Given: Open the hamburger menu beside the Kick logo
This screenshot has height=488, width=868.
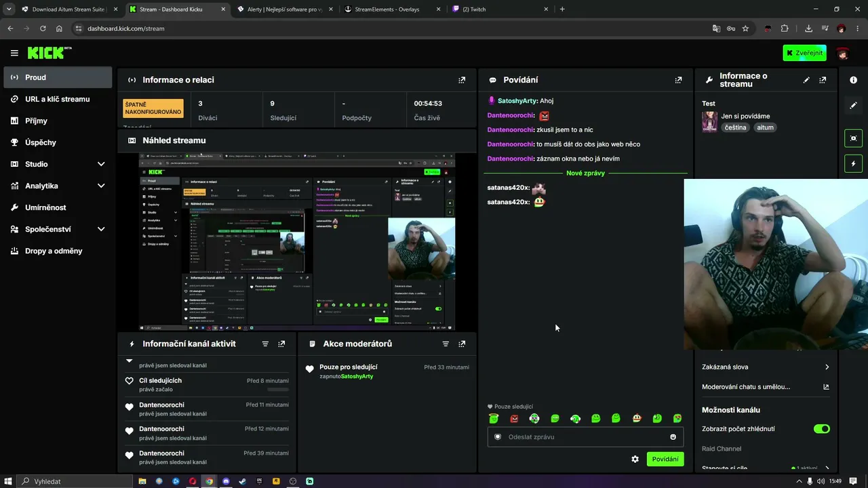Looking at the screenshot, I should (x=14, y=53).
